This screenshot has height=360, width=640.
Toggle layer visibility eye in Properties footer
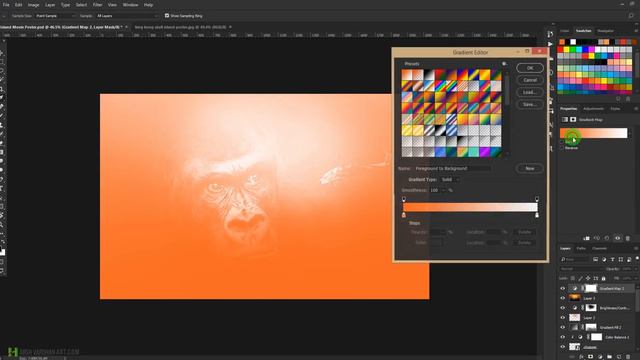point(618,238)
